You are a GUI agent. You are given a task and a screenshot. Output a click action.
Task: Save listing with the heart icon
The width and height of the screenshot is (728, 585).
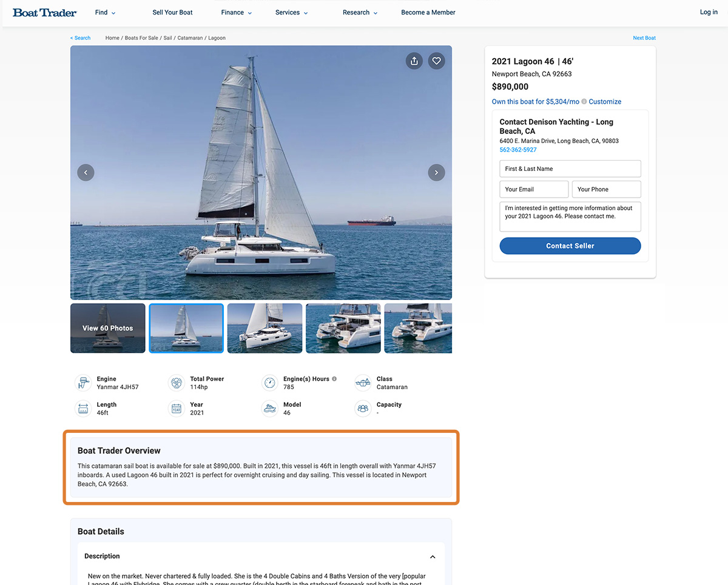point(436,61)
